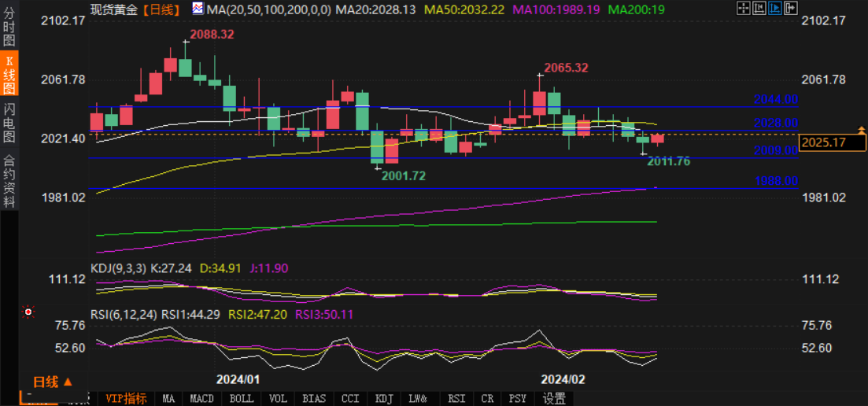The height and width of the screenshot is (406, 868).
Task: Click the red circle marker at left edge
Action: 28,312
